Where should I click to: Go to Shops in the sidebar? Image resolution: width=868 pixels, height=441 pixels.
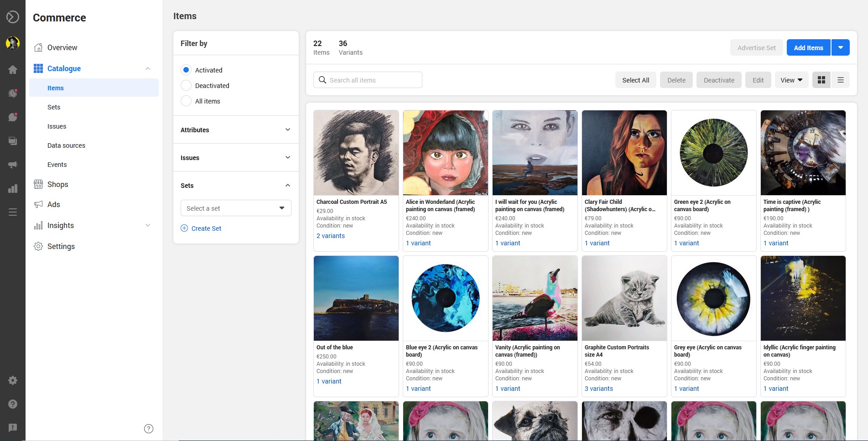(57, 184)
